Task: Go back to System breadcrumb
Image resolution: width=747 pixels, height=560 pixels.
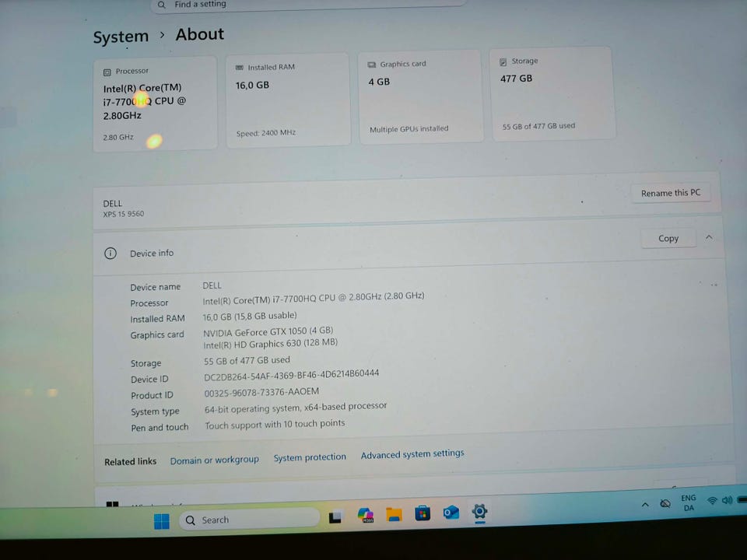Action: point(121,37)
